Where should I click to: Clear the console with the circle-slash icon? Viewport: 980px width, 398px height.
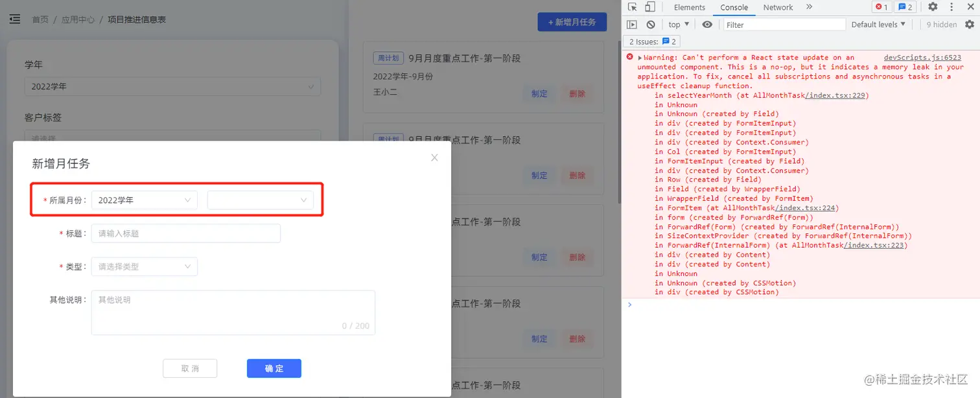(650, 24)
